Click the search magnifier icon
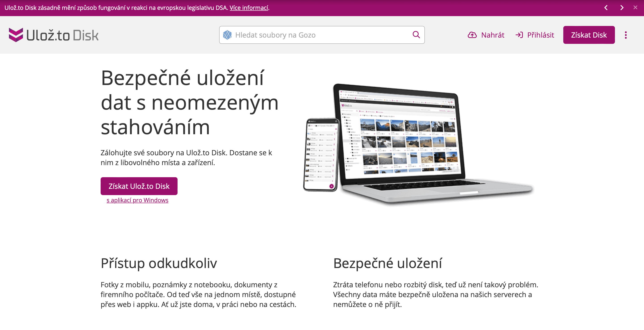The image size is (644, 330). point(416,34)
